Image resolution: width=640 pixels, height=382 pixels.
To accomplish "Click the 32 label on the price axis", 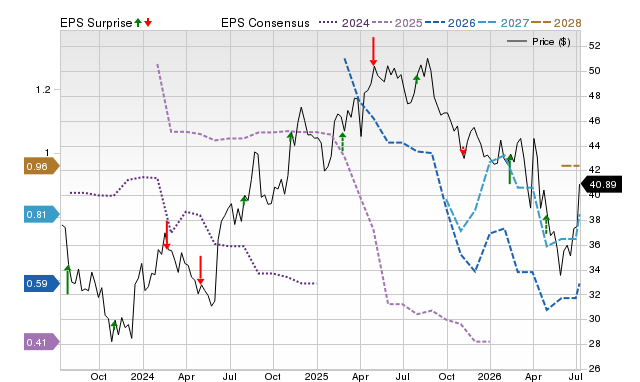I will (x=595, y=294).
